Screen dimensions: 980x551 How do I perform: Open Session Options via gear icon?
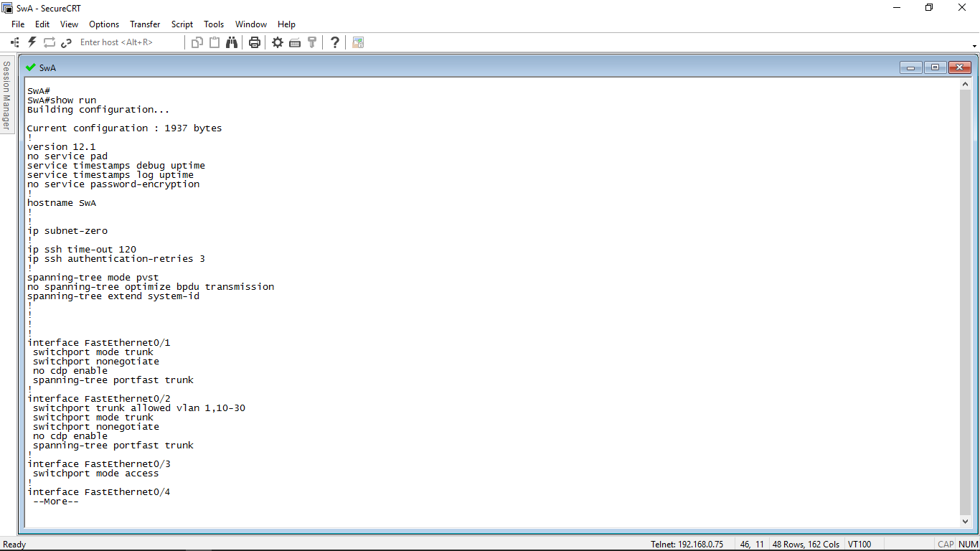coord(278,42)
